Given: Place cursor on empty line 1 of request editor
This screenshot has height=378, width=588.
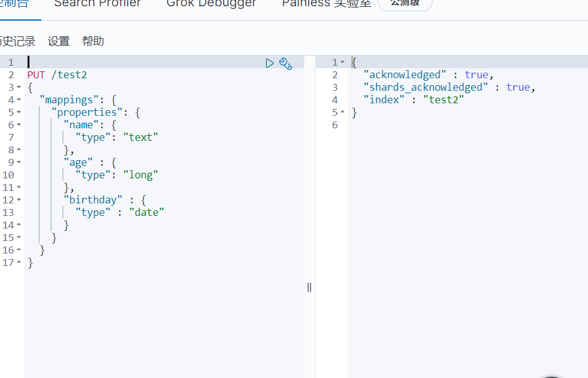Looking at the screenshot, I should [x=125, y=63].
